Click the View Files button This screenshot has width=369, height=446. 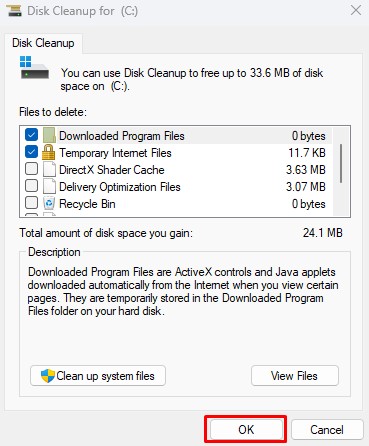pos(295,376)
